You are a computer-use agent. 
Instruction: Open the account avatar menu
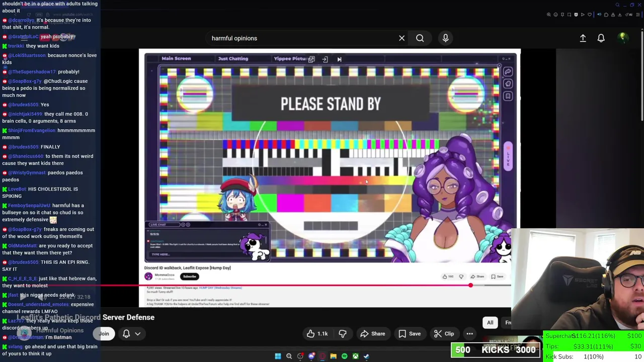pos(622,38)
